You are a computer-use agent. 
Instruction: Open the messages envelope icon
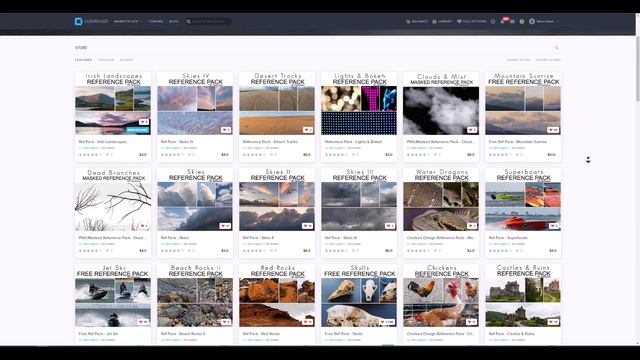(512, 22)
